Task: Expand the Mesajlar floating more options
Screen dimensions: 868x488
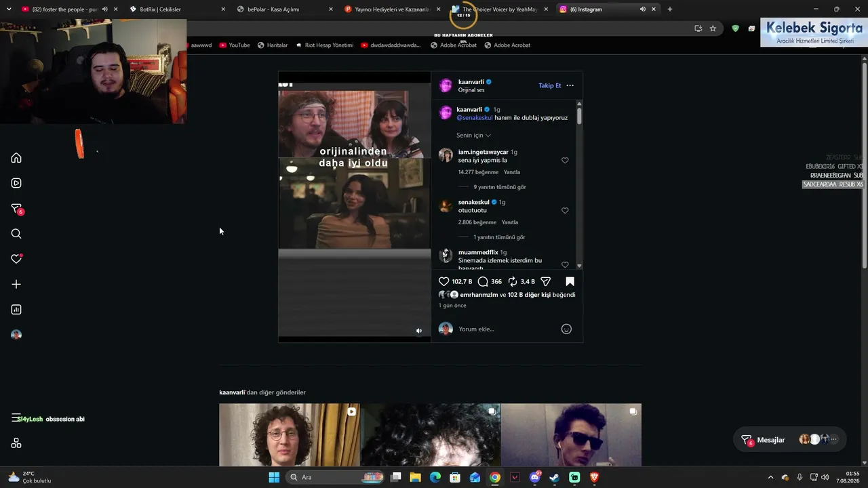Action: pyautogui.click(x=833, y=439)
